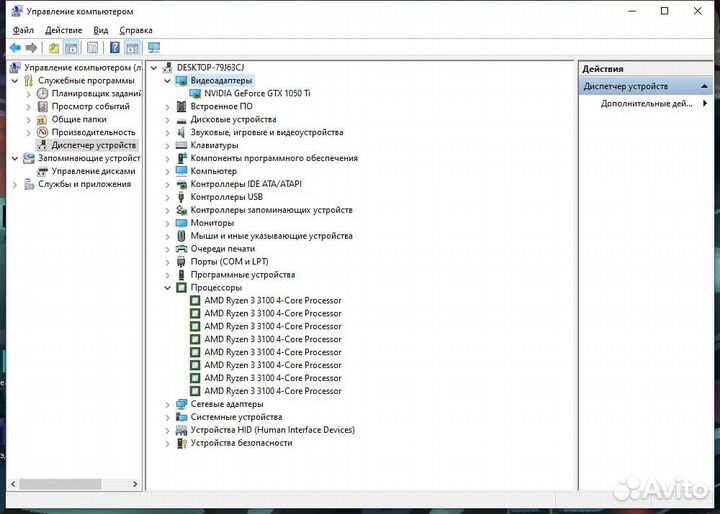720x514 pixels.
Task: Click the Forward arrow toolbar icon
Action: (31, 47)
